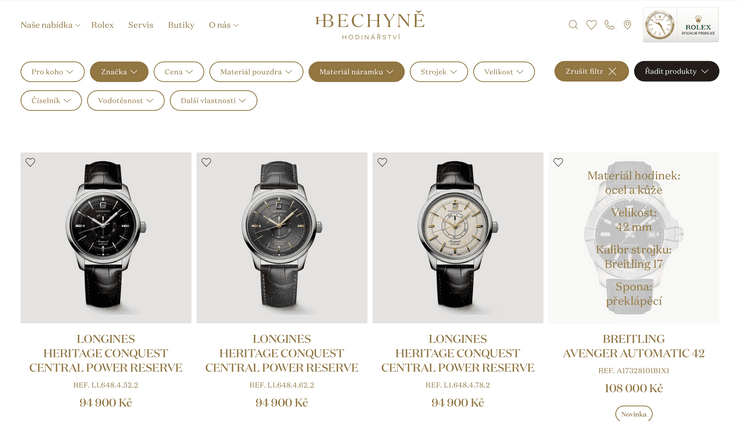Expand the Značka filter dropdown
The height and width of the screenshot is (421, 740).
tap(119, 72)
